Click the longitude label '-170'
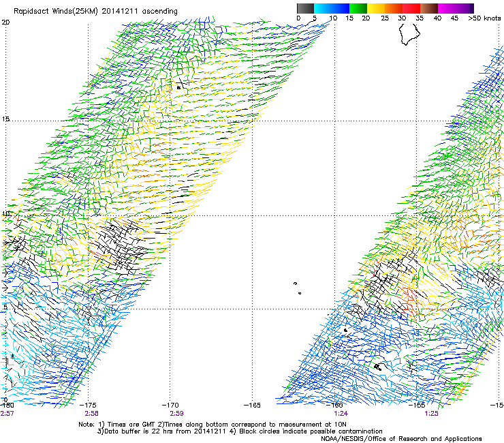Image resolution: width=504 pixels, height=443 pixels. [170, 405]
